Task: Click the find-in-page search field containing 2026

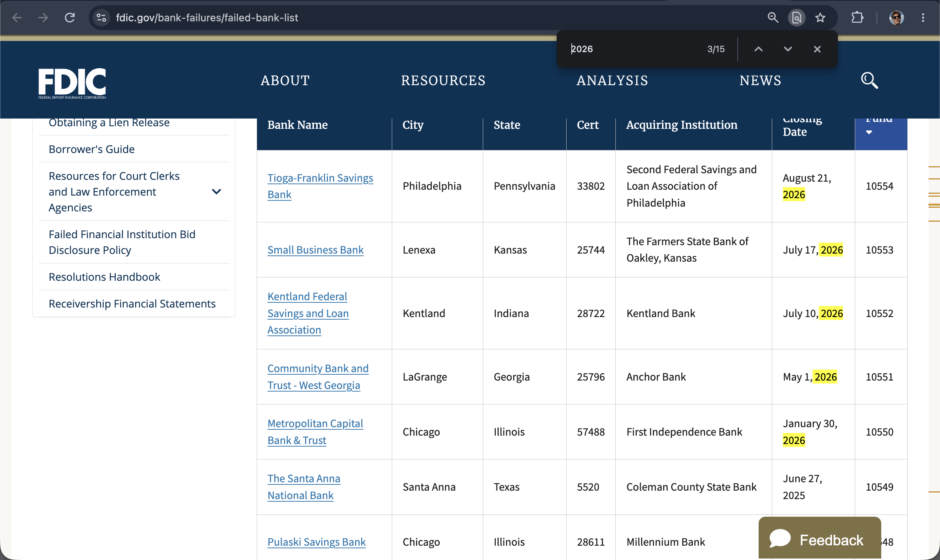Action: click(634, 49)
